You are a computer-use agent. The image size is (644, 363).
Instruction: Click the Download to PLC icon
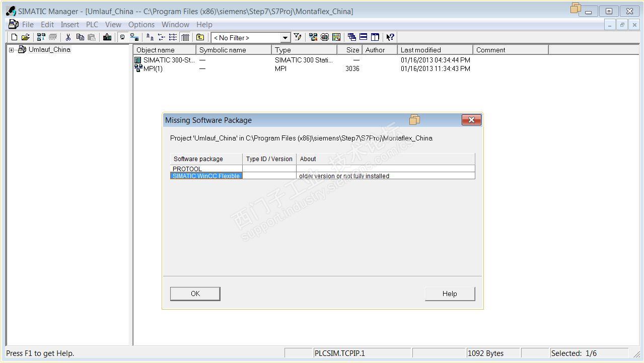107,37
